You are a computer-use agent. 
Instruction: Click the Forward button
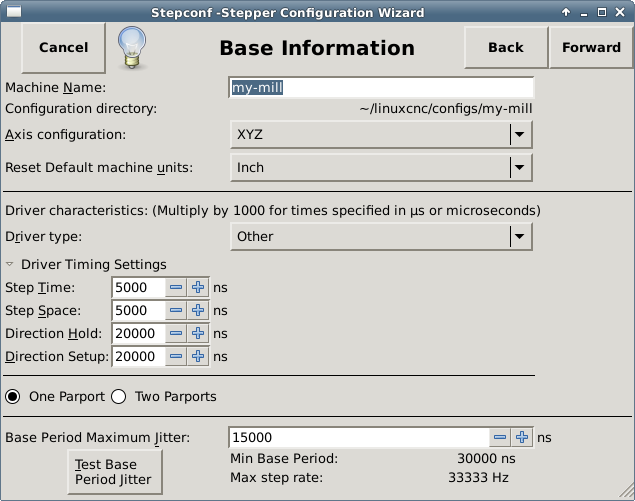pyautogui.click(x=591, y=47)
